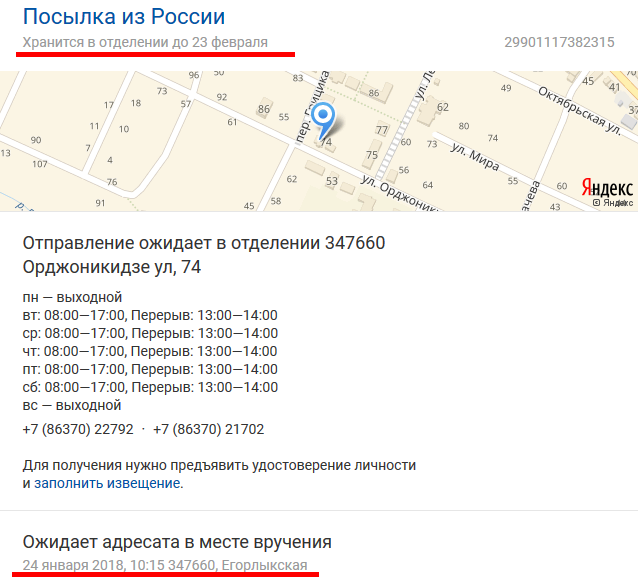The width and height of the screenshot is (638, 583).
Task: Click 'ул. Орджоник' street label on map
Action: (401, 192)
